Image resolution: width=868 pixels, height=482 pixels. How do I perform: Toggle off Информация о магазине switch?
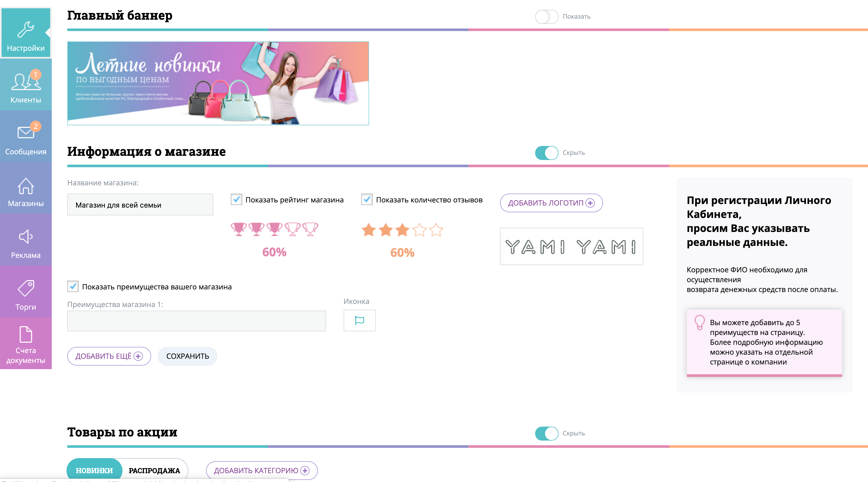tap(547, 153)
